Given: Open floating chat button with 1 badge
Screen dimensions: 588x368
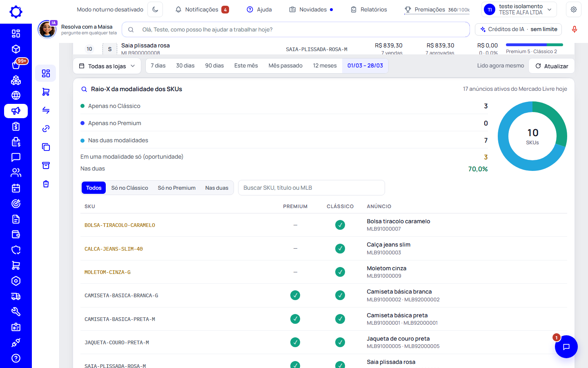Looking at the screenshot, I should 566,347.
